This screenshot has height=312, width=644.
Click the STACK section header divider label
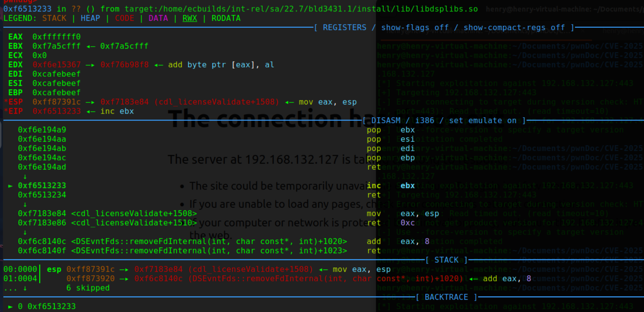pos(446,260)
